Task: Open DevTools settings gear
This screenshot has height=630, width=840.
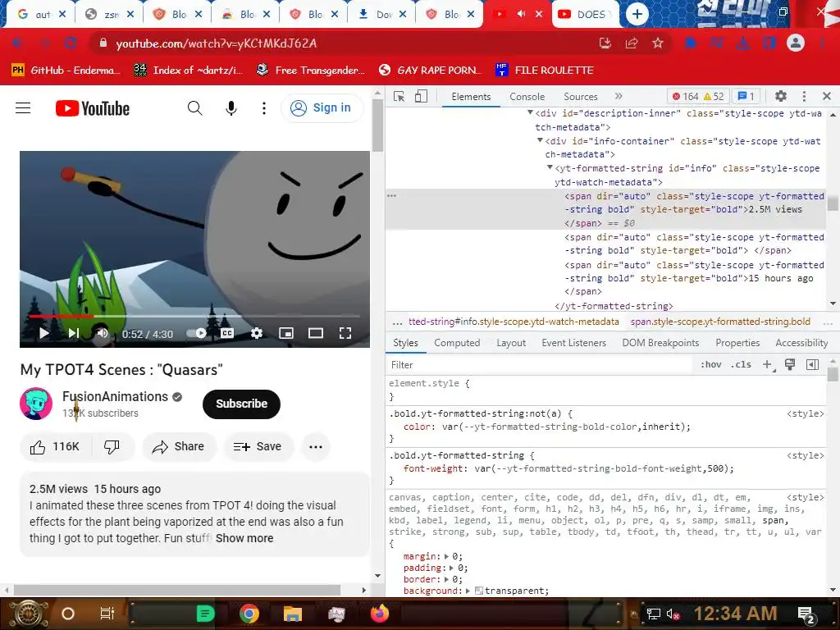Action: pyautogui.click(x=781, y=97)
